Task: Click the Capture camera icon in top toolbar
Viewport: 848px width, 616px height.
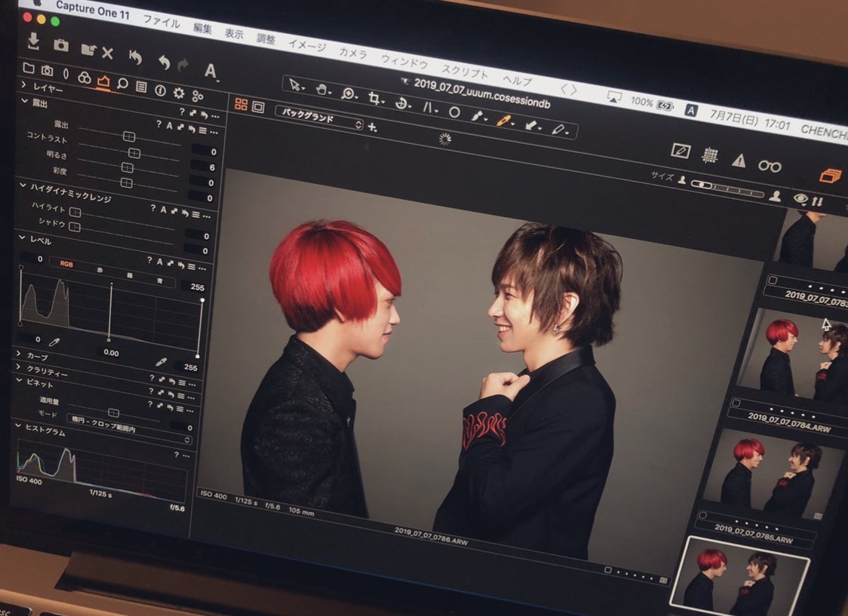Action: click(61, 45)
